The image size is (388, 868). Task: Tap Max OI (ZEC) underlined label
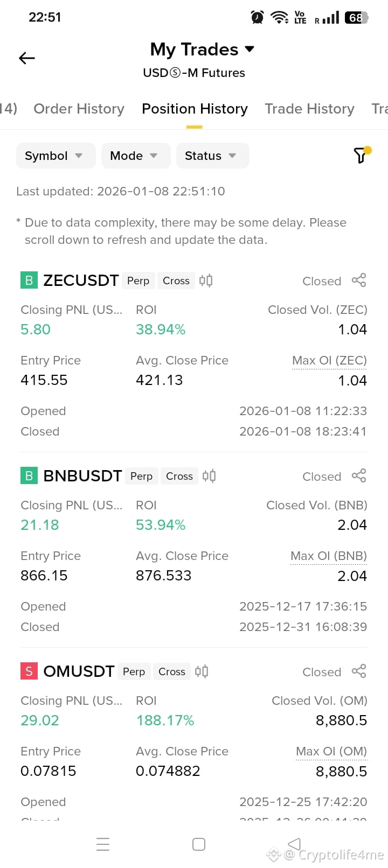click(329, 360)
